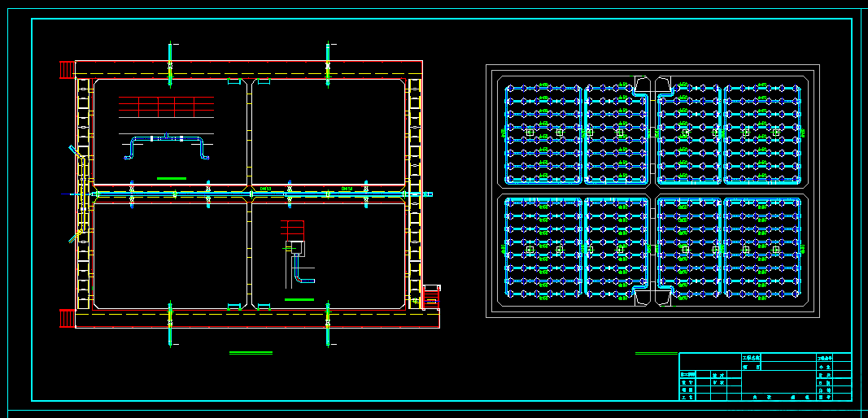Click the bottom-right green section cut marker
This screenshot has height=418, width=868.
(x=328, y=324)
